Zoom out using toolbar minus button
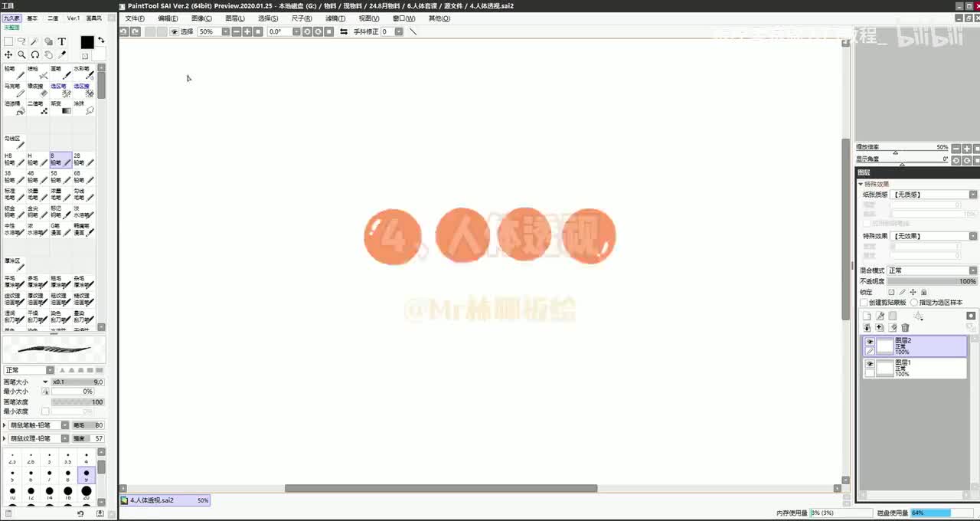The image size is (980, 521). [237, 31]
